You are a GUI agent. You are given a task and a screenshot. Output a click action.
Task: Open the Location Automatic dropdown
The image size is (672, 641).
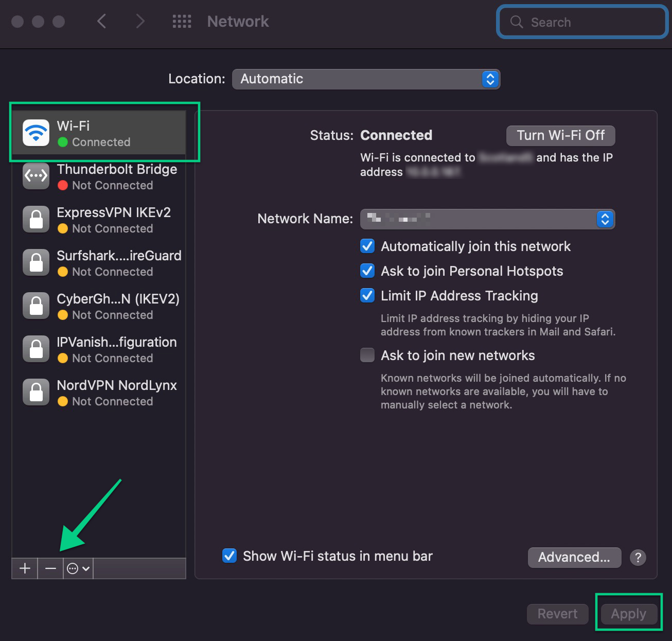point(366,79)
